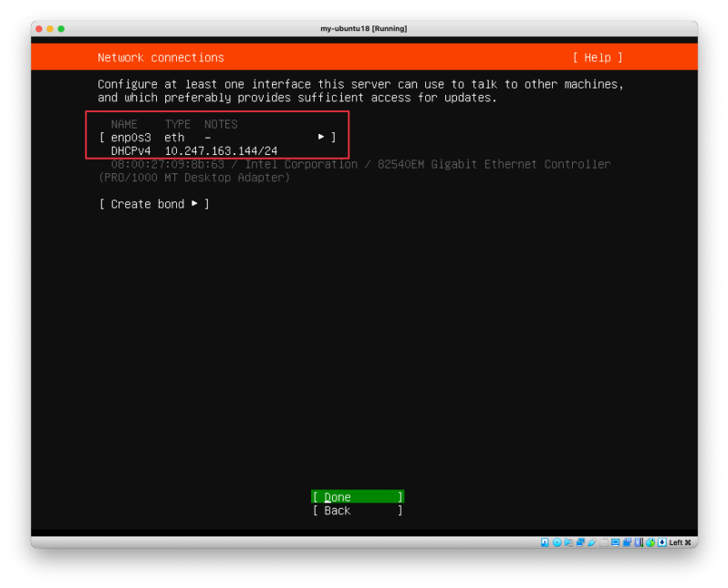This screenshot has height=588, width=728.
Task: Click the 'Left ⌘' host key indicator
Action: [681, 542]
